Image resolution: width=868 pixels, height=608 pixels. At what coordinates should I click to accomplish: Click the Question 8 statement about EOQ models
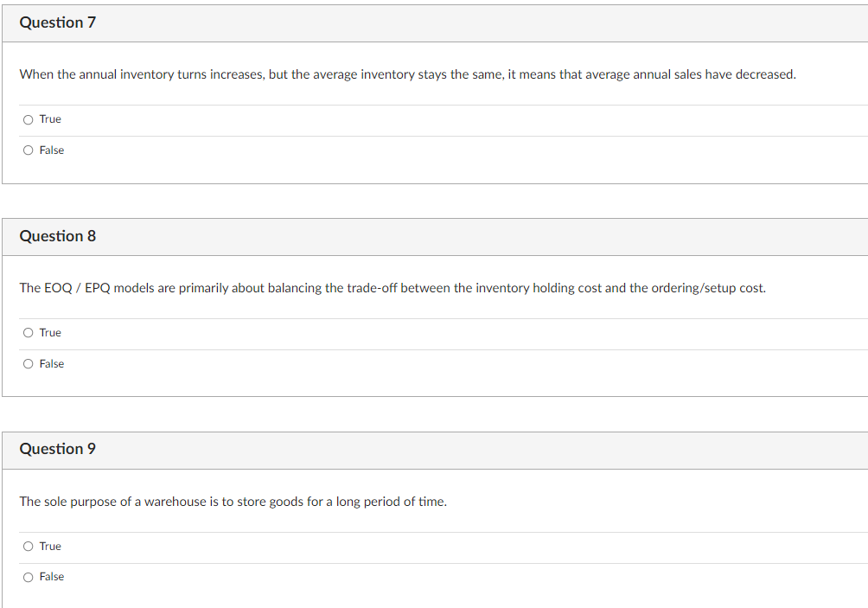[x=393, y=288]
